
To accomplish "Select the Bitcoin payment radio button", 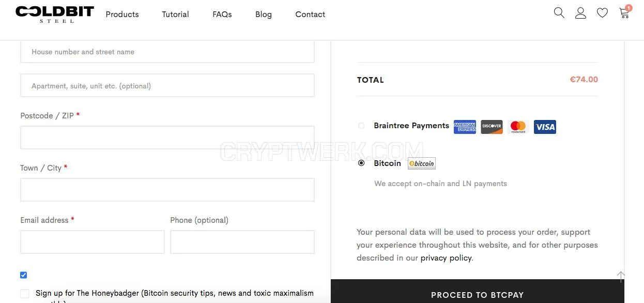I will tap(361, 163).
